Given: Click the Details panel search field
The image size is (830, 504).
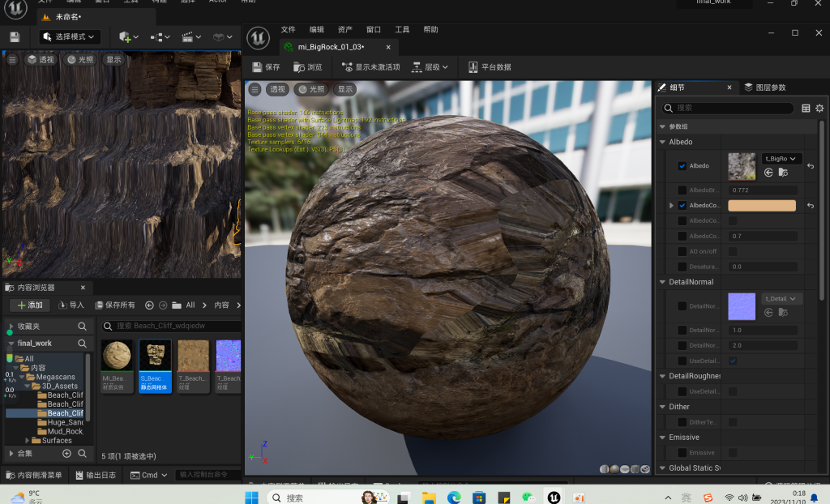Looking at the screenshot, I should click(728, 108).
